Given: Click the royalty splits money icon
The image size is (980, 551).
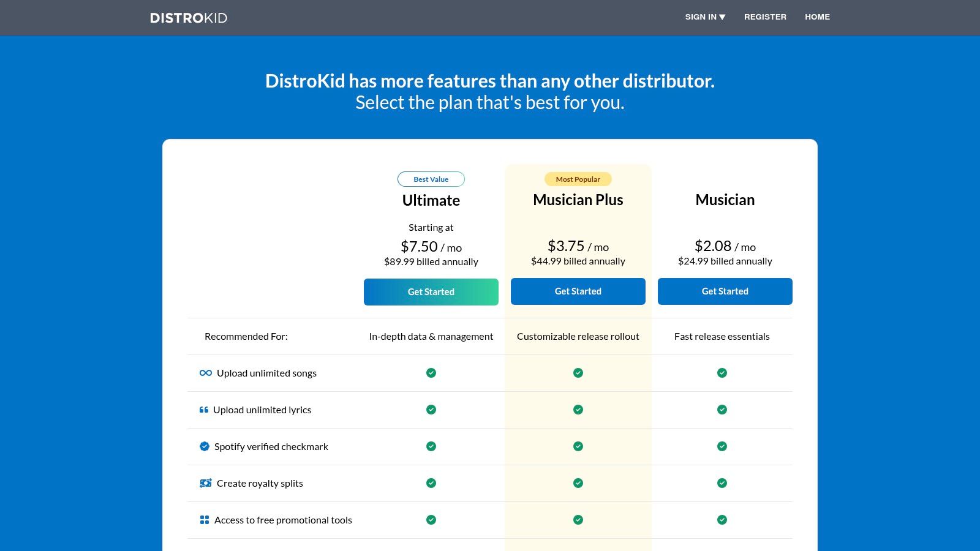Looking at the screenshot, I should pos(206,483).
